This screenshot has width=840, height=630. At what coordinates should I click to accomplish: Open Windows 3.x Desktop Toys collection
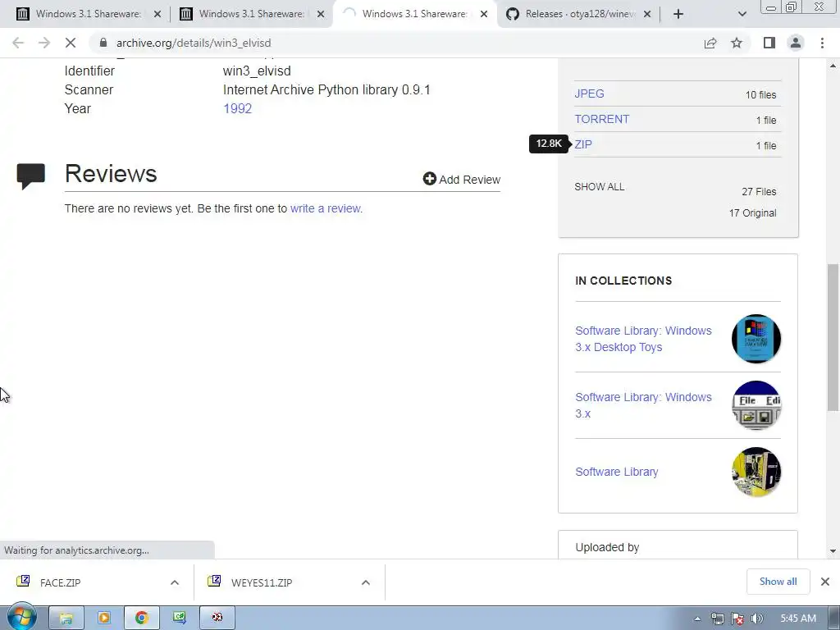(643, 339)
